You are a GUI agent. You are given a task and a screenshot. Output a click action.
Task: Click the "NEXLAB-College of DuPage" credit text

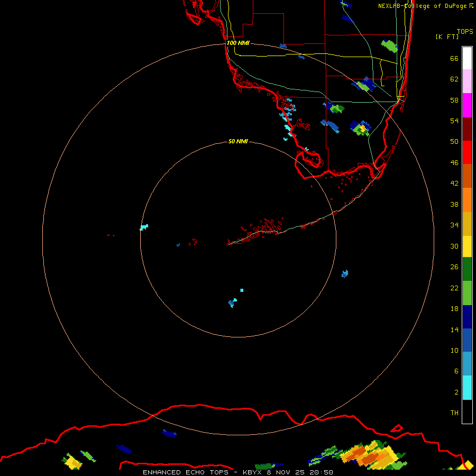point(423,6)
